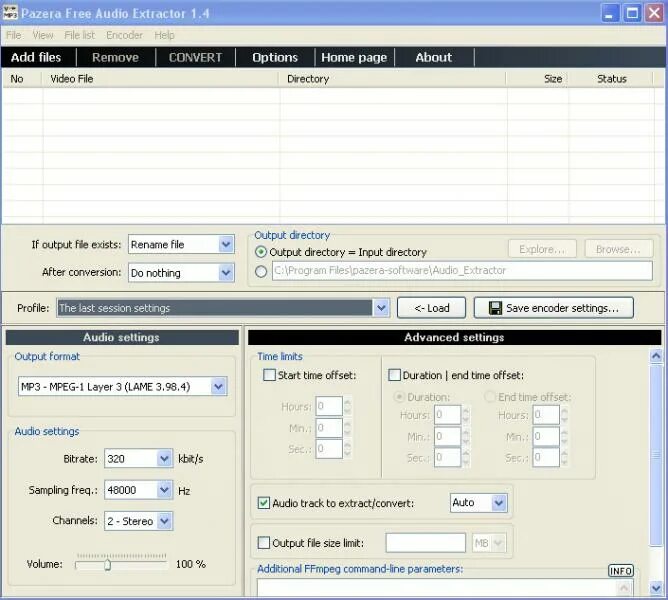The width and height of the screenshot is (668, 600).
Task: Enable the Start time offset checkbox
Action: (269, 375)
